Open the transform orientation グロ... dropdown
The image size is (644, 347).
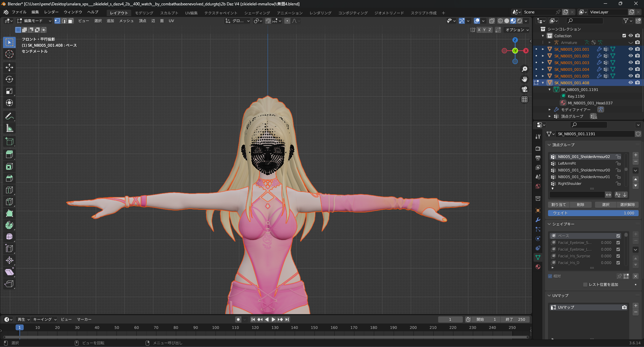coord(238,21)
